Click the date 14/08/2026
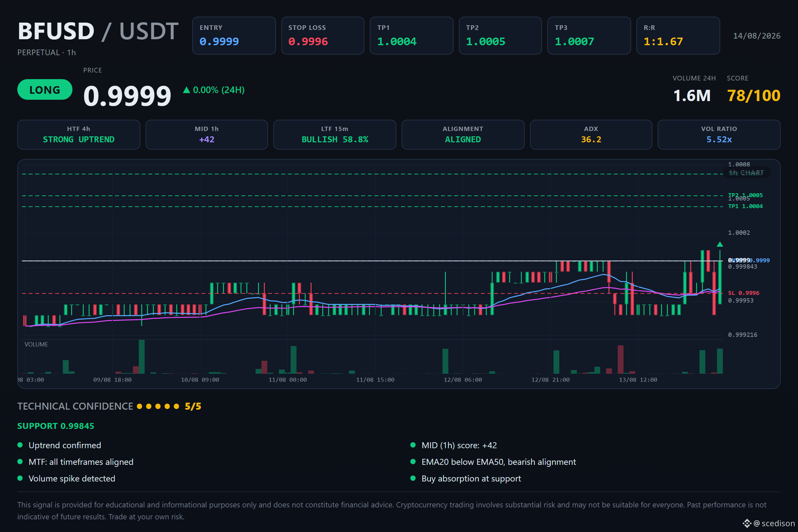The width and height of the screenshot is (798, 532). coord(757,36)
